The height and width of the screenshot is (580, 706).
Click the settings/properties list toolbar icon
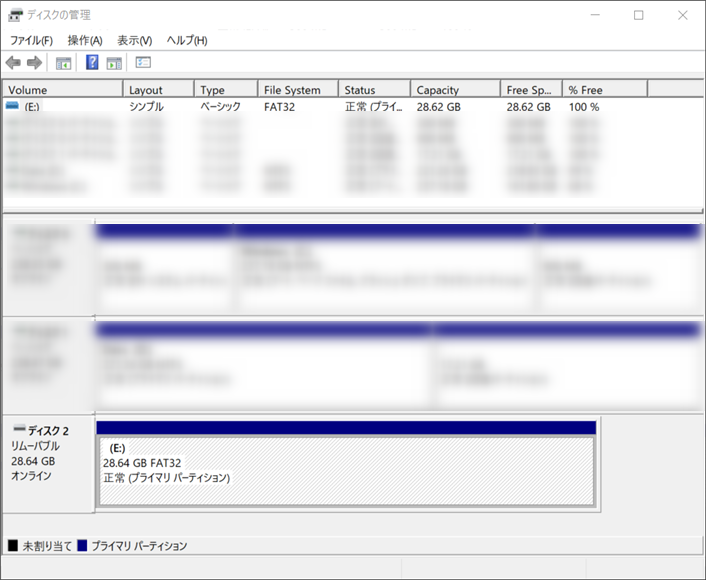coord(143,62)
